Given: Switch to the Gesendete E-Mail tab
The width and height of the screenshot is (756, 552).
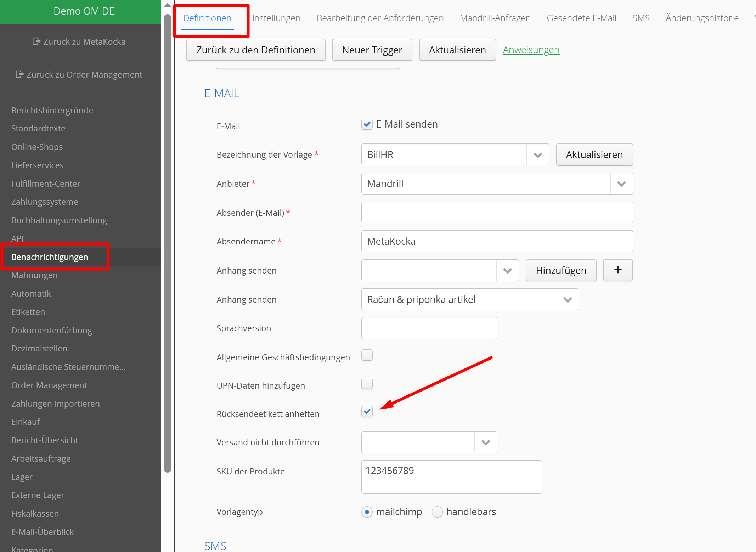Looking at the screenshot, I should [581, 18].
